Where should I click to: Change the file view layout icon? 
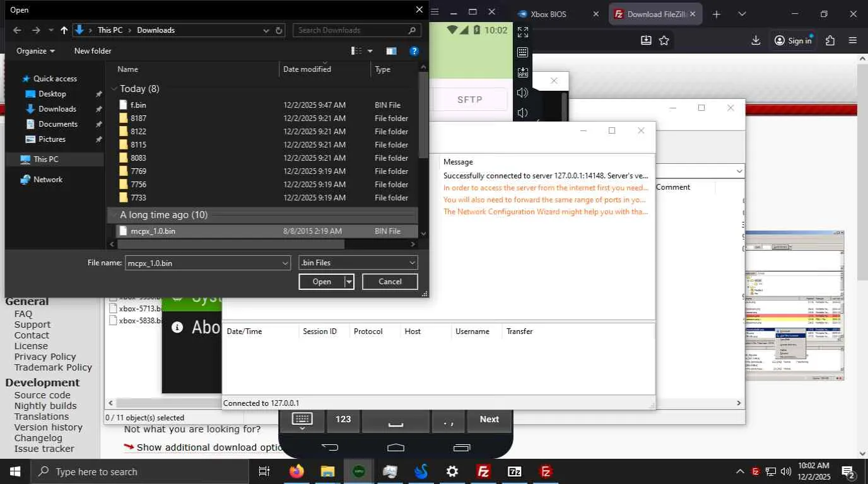pyautogui.click(x=356, y=51)
